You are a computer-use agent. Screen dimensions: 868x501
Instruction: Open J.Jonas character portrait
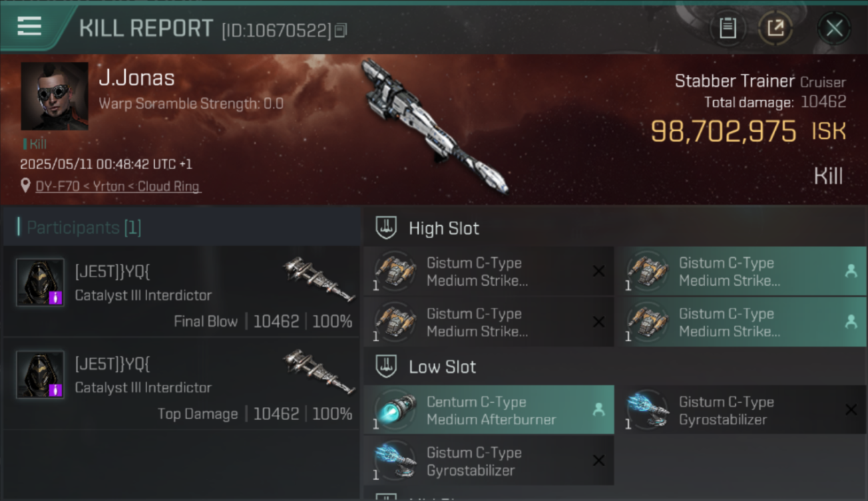pyautogui.click(x=55, y=96)
